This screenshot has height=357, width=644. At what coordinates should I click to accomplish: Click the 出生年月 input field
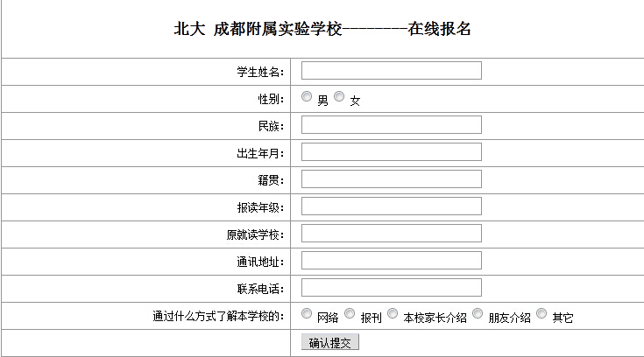(x=391, y=152)
